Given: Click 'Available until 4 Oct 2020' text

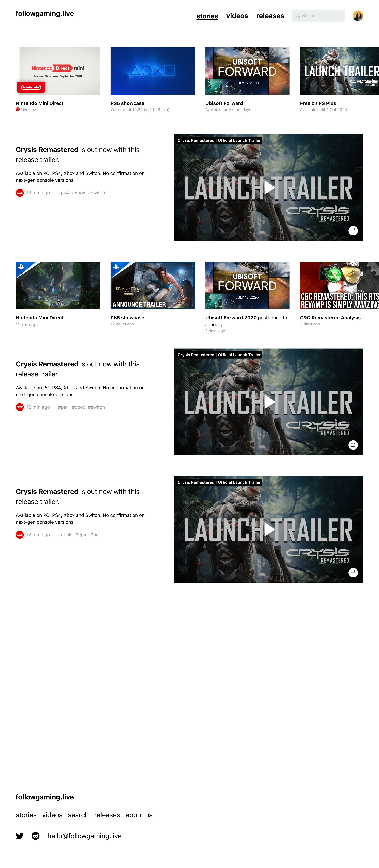Looking at the screenshot, I should pyautogui.click(x=323, y=110).
